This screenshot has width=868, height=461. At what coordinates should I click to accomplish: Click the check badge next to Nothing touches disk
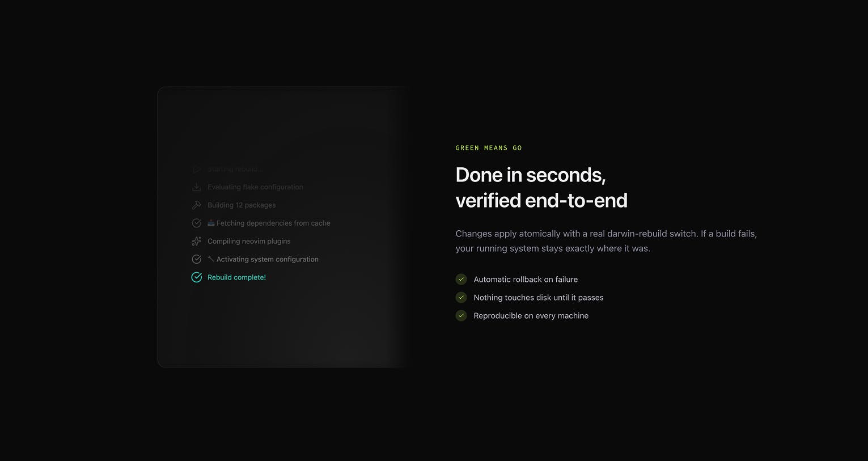(x=461, y=298)
